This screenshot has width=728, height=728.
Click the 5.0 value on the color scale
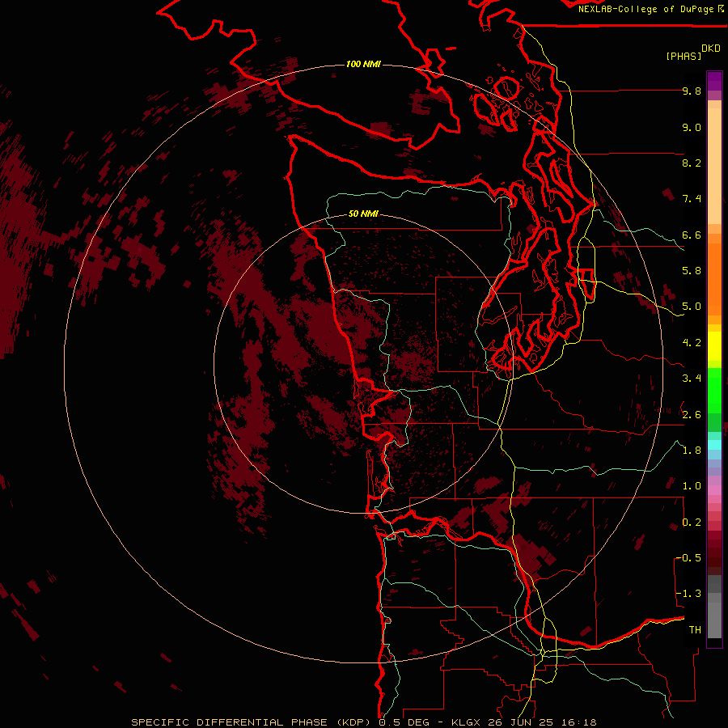[692, 307]
